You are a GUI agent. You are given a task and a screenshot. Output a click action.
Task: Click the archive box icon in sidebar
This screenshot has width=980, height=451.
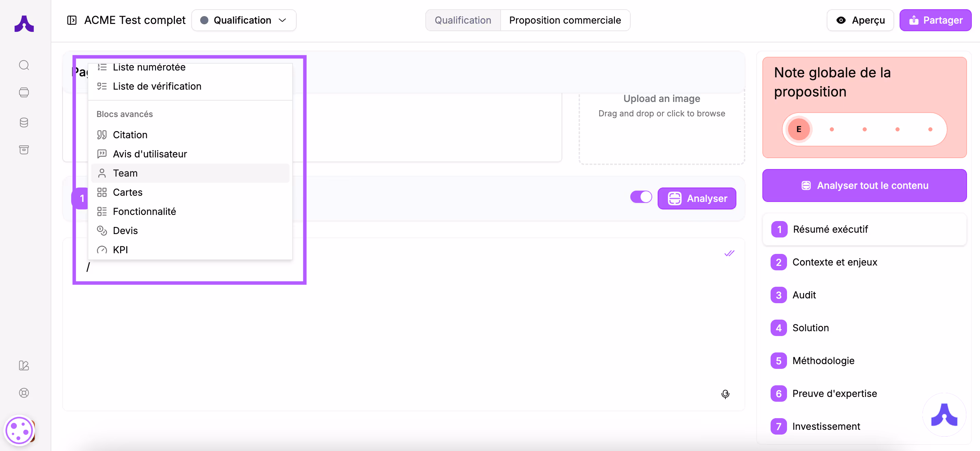[24, 150]
